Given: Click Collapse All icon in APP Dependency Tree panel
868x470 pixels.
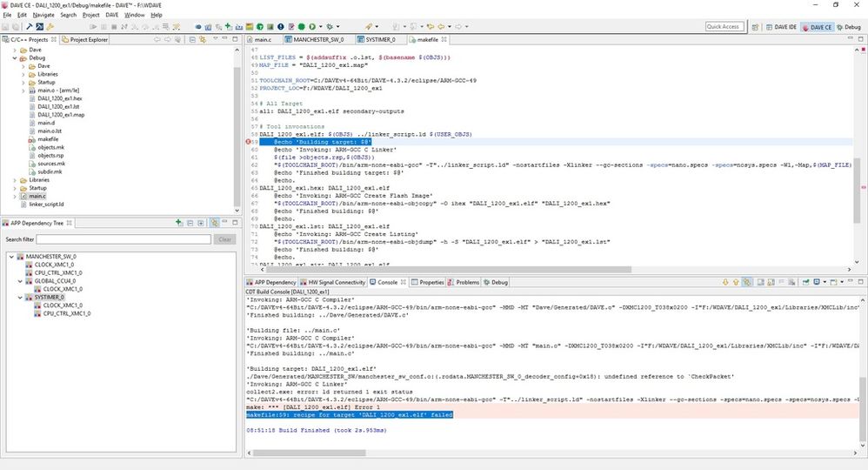Looking at the screenshot, I should pos(190,223).
